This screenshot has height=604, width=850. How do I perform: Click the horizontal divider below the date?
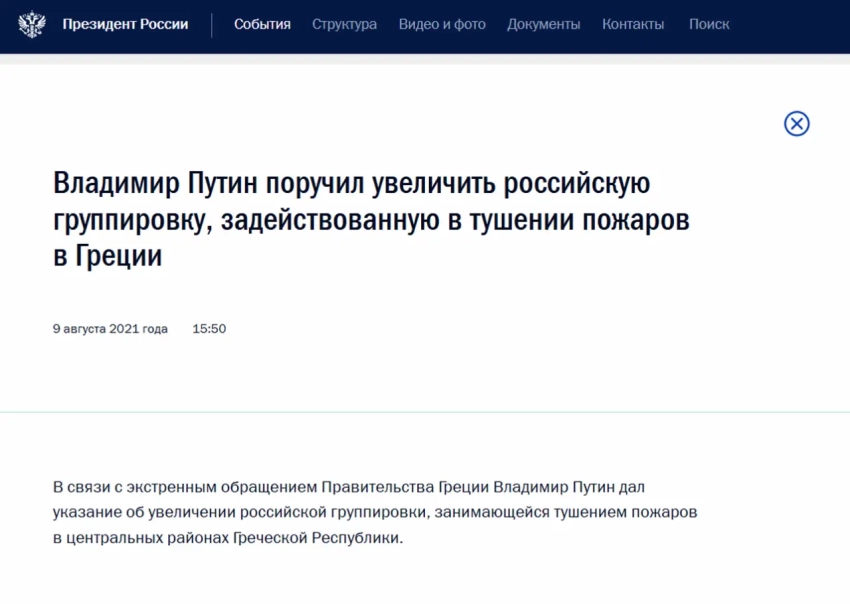coord(425,411)
